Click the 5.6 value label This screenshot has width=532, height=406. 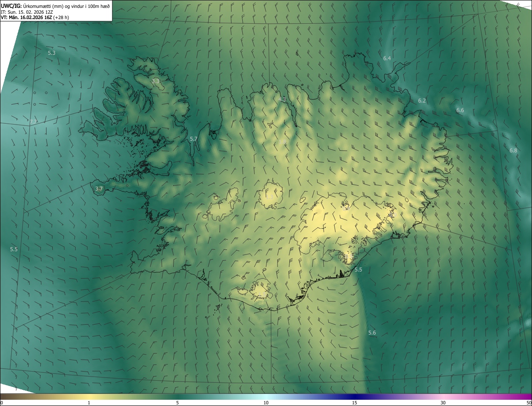click(372, 333)
